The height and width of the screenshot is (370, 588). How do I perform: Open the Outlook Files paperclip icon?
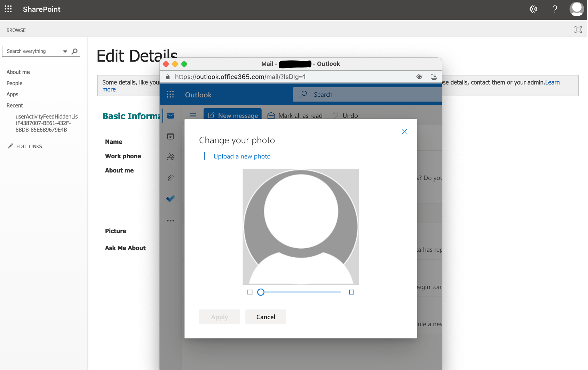click(x=170, y=178)
